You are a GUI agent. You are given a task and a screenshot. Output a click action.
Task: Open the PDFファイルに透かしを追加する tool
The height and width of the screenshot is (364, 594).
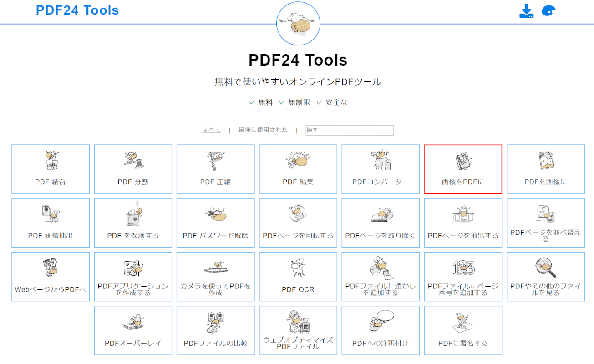[381, 277]
